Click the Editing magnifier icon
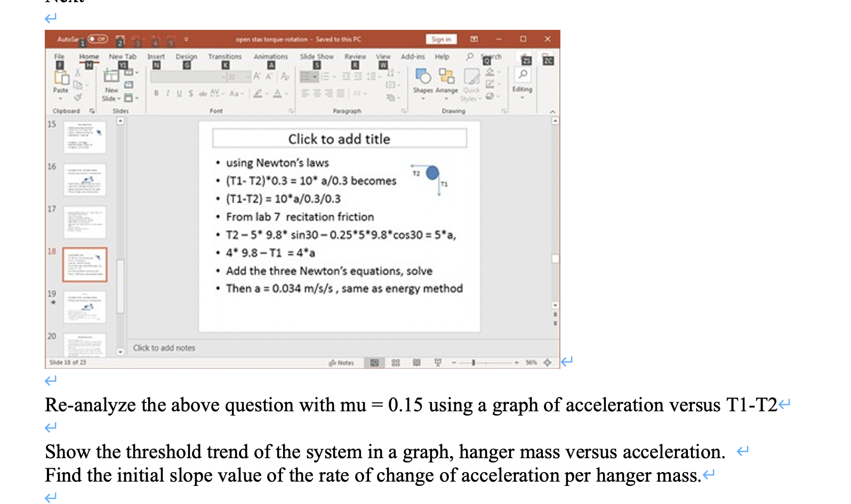Image resolution: width=851 pixels, height=504 pixels. tap(523, 74)
